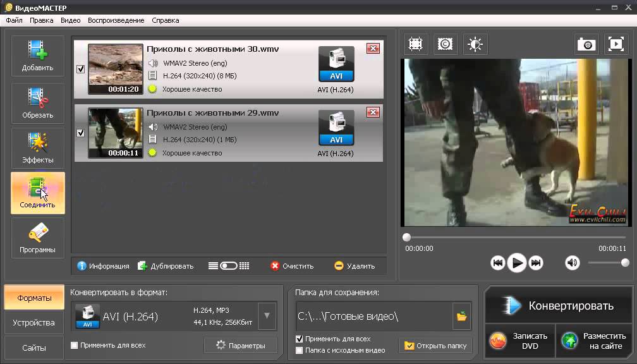Switch to the Устройства tab
The width and height of the screenshot is (637, 364).
[34, 322]
